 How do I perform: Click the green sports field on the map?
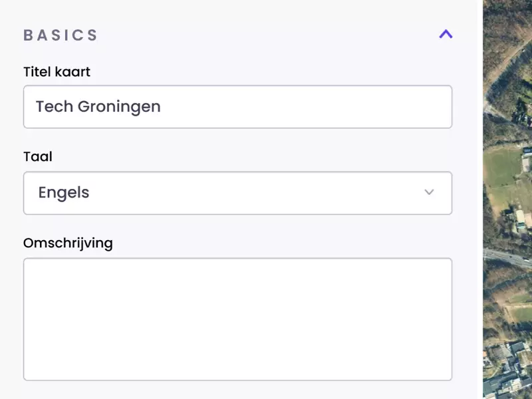501,168
